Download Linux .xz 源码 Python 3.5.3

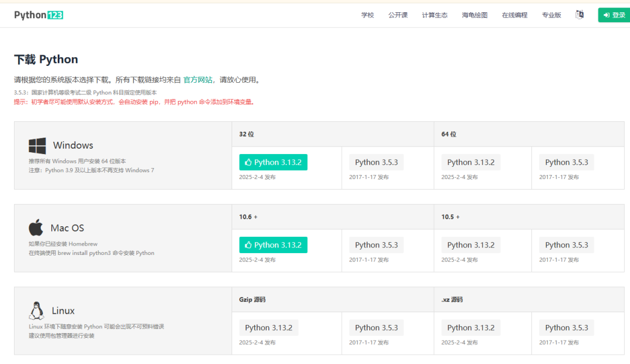[566, 328]
